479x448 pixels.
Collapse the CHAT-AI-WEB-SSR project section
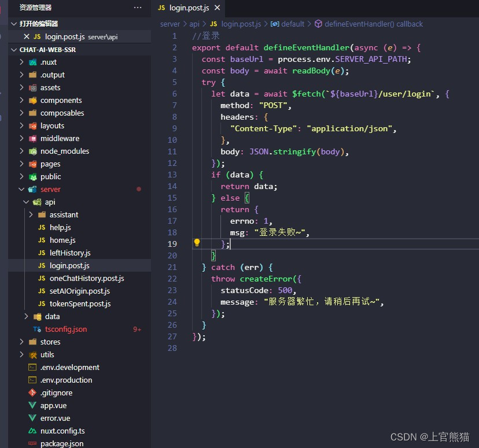[13, 50]
